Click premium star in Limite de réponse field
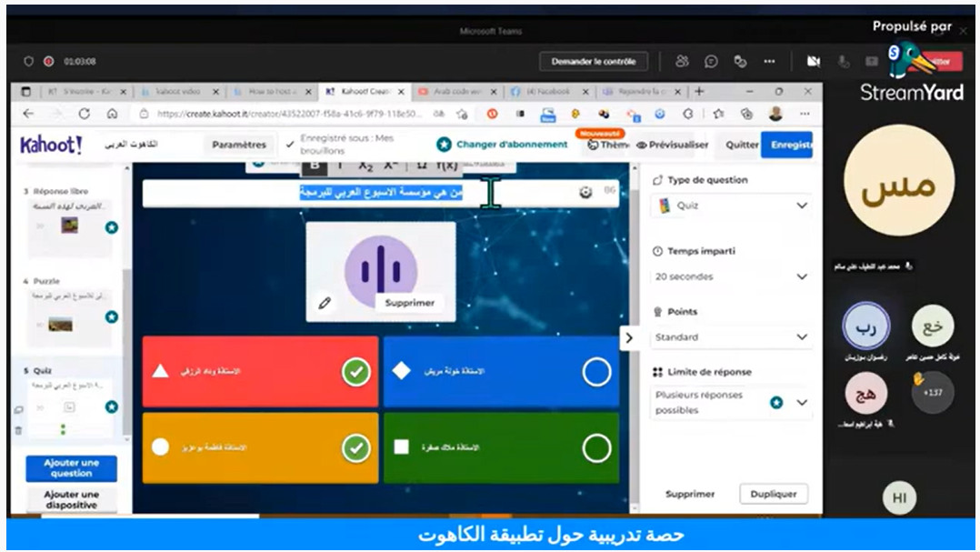The height and width of the screenshot is (552, 980). tap(776, 403)
